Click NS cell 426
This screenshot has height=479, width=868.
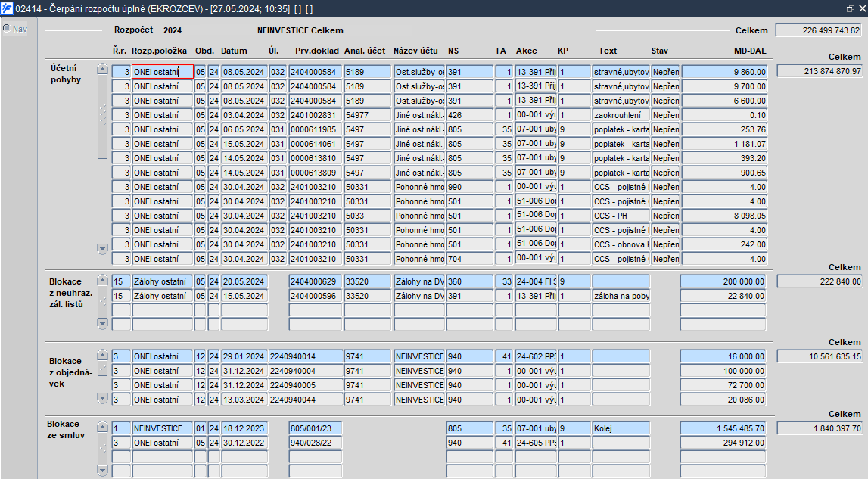point(470,115)
